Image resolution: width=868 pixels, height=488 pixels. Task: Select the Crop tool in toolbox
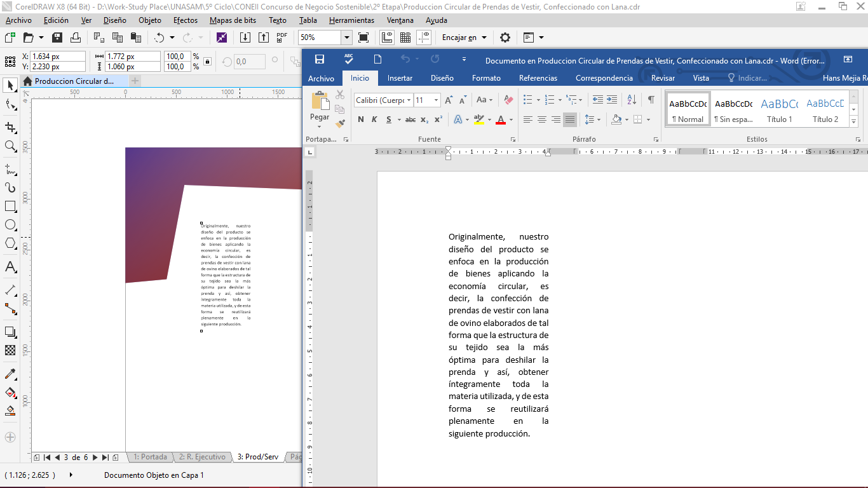click(10, 127)
